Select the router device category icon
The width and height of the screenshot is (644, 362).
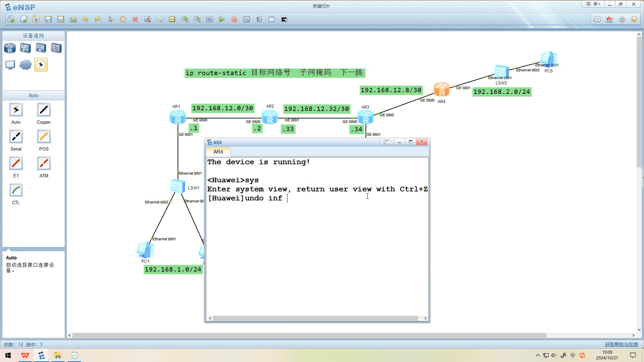click(10, 48)
